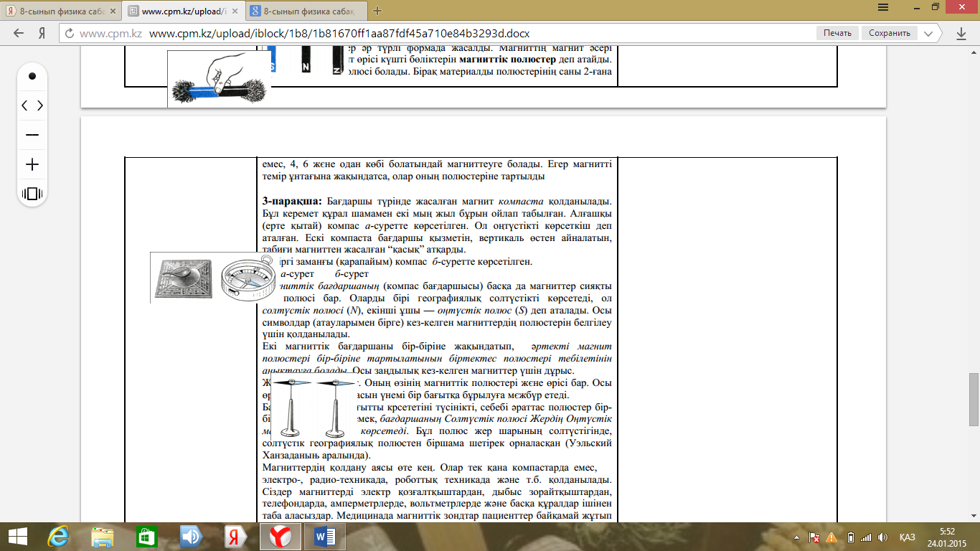
Task: Select the www.cpm.kz/upload tab
Action: coord(184,11)
